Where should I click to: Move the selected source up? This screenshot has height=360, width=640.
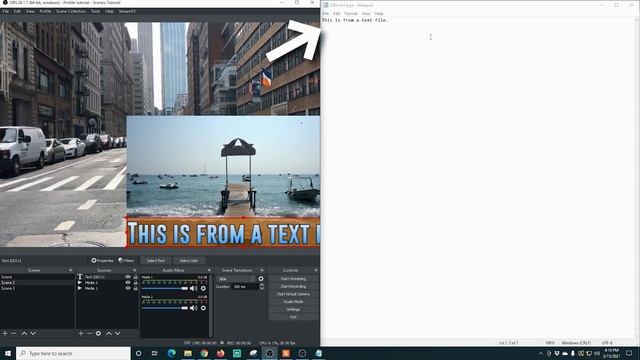point(109,333)
